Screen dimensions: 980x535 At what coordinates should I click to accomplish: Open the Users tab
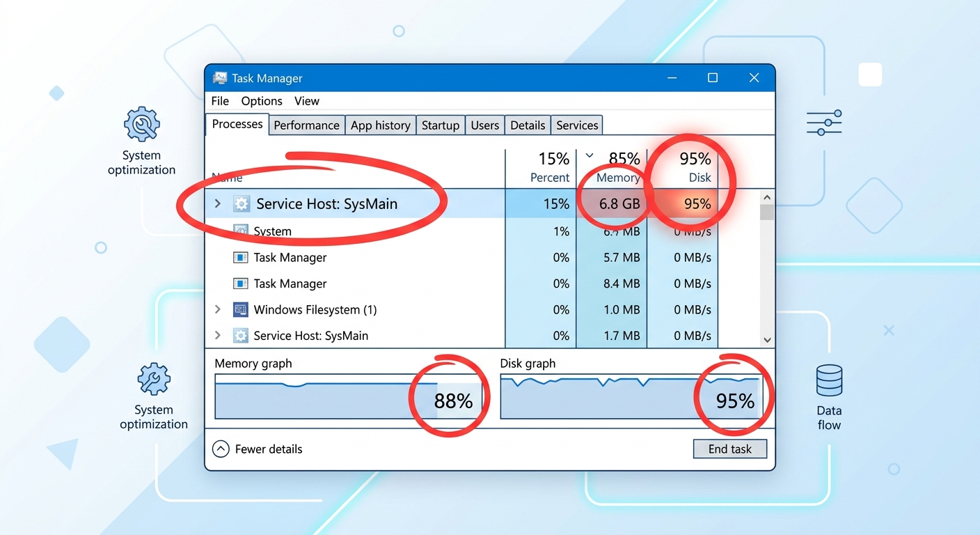[x=484, y=125]
